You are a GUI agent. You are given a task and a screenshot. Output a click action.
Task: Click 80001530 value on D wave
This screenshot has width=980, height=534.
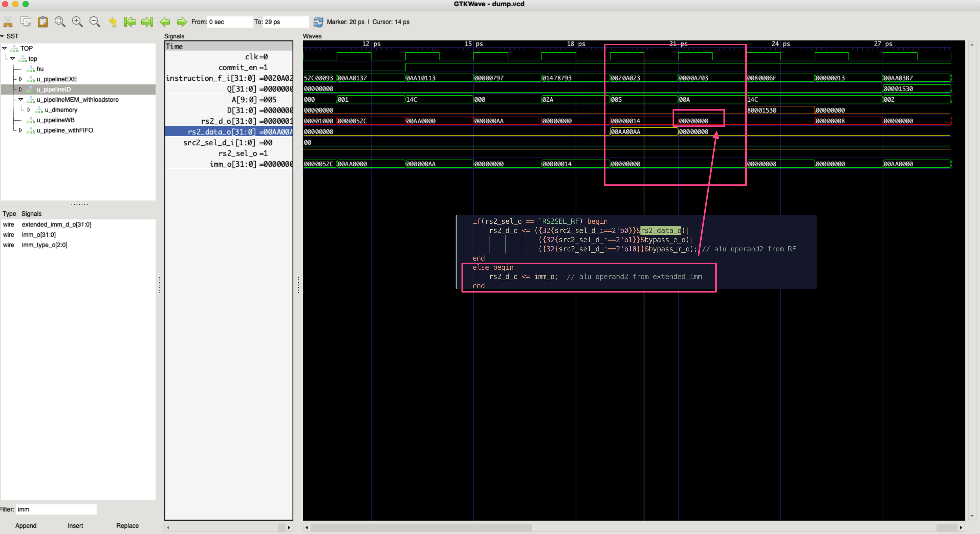point(762,110)
